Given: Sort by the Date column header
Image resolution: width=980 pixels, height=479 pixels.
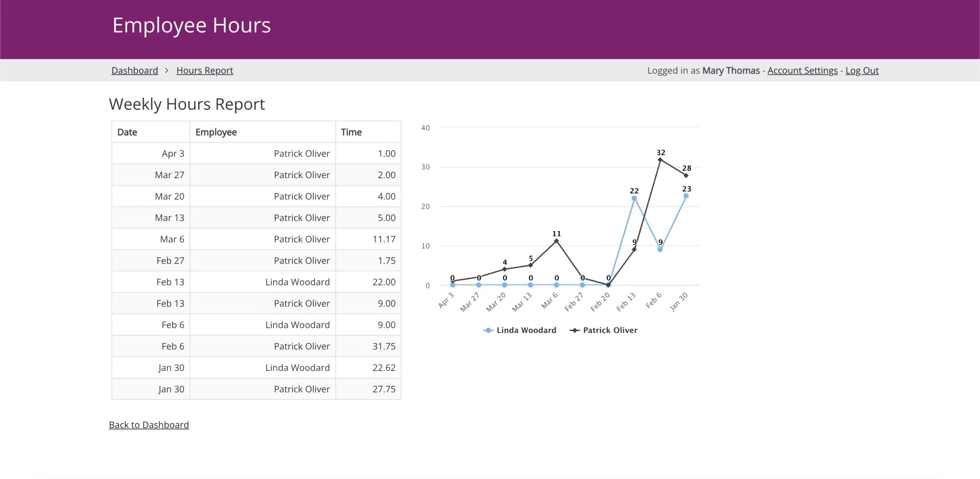Looking at the screenshot, I should point(127,132).
